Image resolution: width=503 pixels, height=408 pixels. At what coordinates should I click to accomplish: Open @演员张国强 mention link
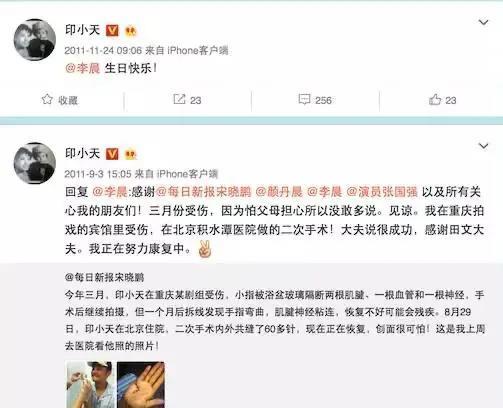(382, 192)
